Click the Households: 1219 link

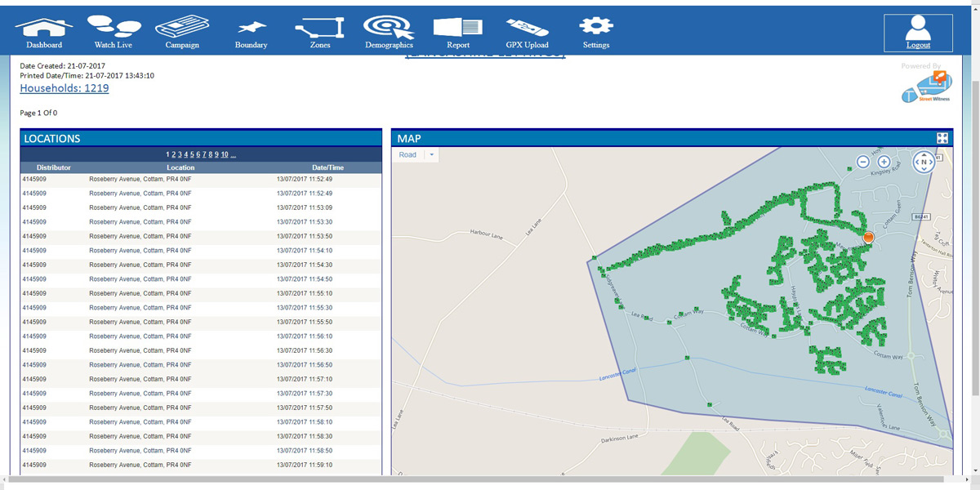pos(64,88)
